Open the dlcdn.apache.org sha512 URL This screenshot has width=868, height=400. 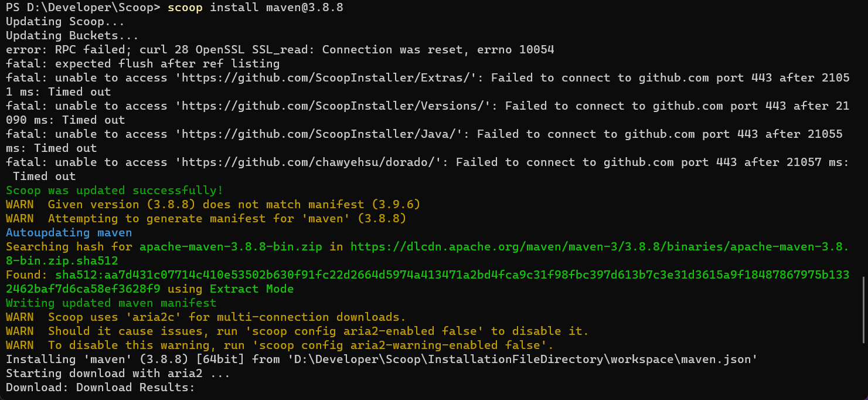[599, 247]
